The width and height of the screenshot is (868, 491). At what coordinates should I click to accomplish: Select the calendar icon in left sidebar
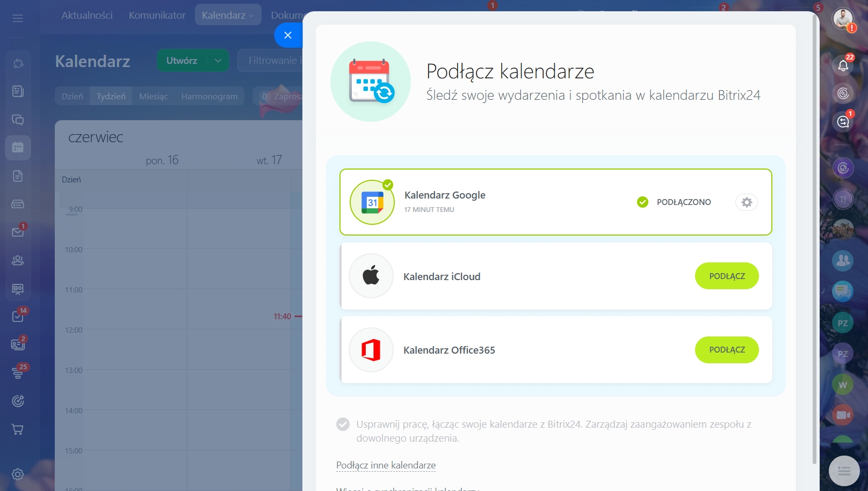(x=18, y=148)
